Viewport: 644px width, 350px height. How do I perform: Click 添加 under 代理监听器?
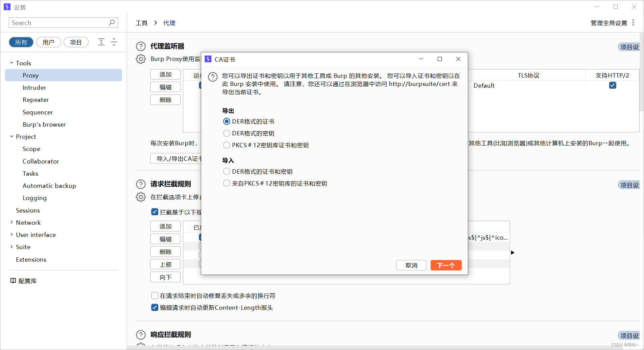[x=165, y=74]
